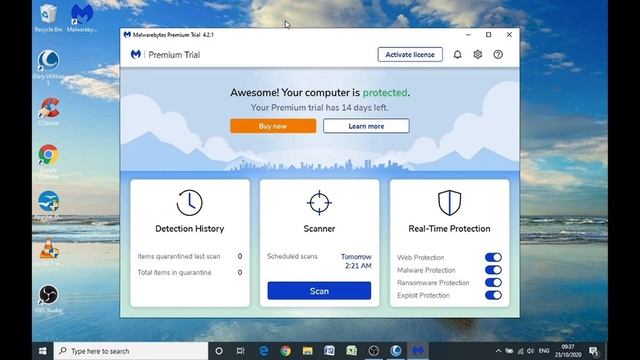Click the Malwarebytes taskbar button
Image resolution: width=640 pixels, height=360 pixels.
pyautogui.click(x=418, y=351)
